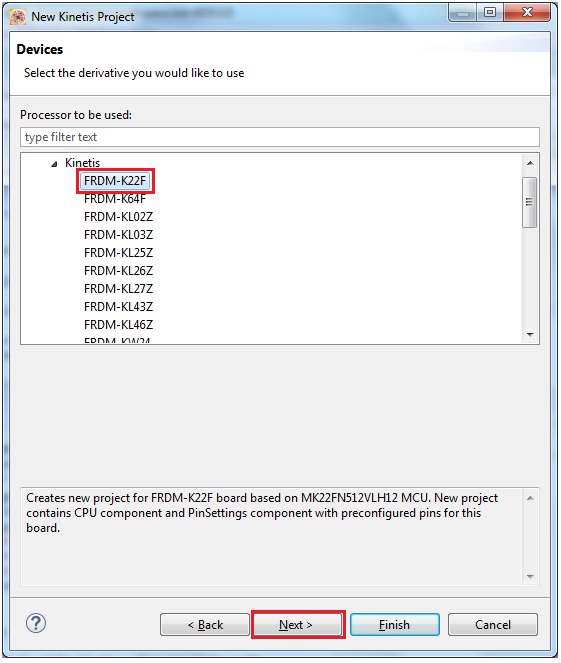Click the device list scroll up arrow
This screenshot has width=561, height=663.
click(530, 163)
